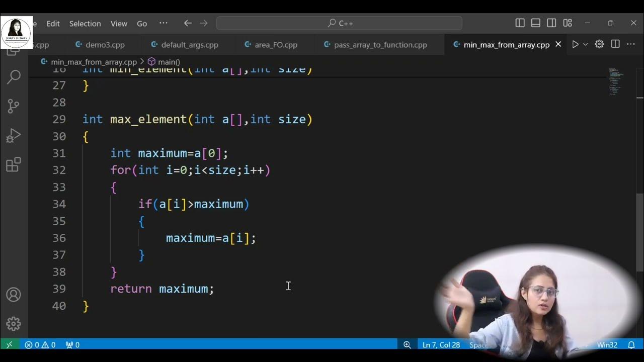Click the ports indicator showing 0

tap(73, 344)
